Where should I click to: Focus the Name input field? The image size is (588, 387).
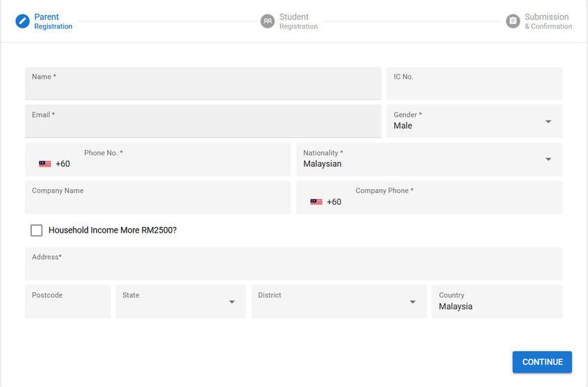click(x=203, y=83)
